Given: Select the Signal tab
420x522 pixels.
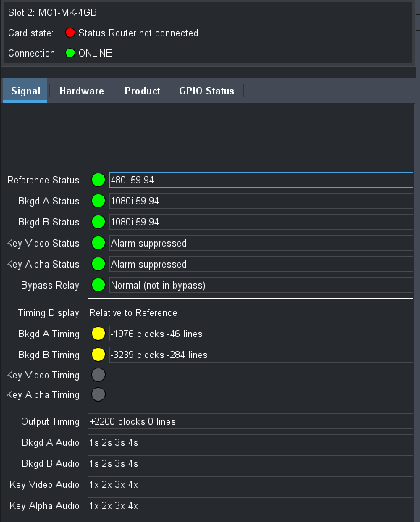Looking at the screenshot, I should pyautogui.click(x=25, y=91).
